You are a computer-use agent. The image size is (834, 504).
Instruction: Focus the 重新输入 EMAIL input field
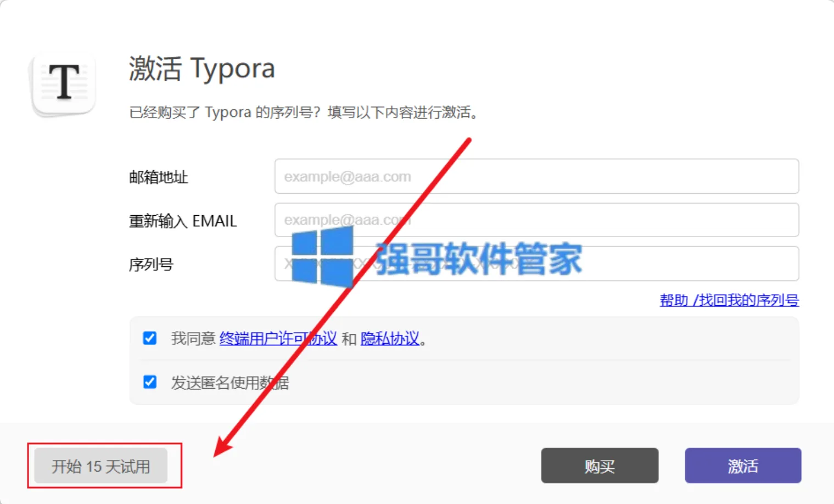(536, 220)
